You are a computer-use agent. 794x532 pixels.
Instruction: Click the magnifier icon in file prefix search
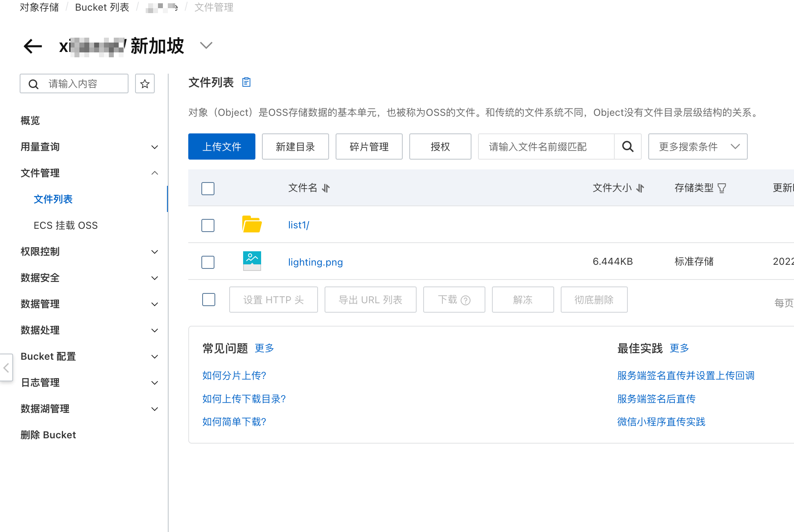pos(628,147)
